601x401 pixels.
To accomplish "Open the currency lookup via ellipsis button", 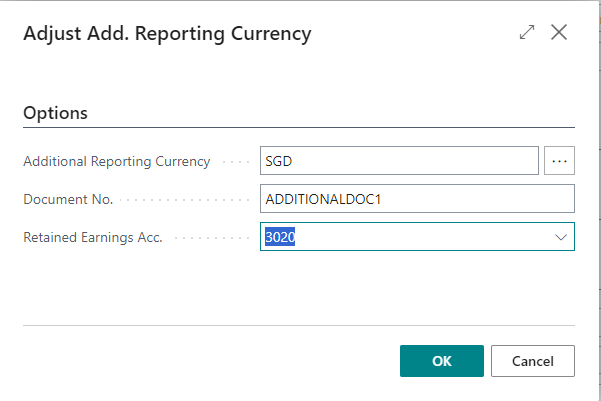I will pyautogui.click(x=559, y=161).
